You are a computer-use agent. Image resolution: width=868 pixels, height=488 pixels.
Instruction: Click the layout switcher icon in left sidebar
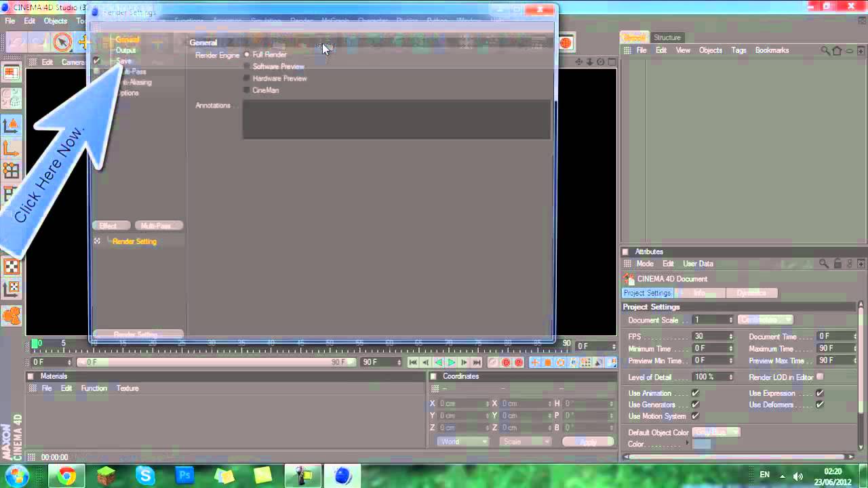coord(12,73)
